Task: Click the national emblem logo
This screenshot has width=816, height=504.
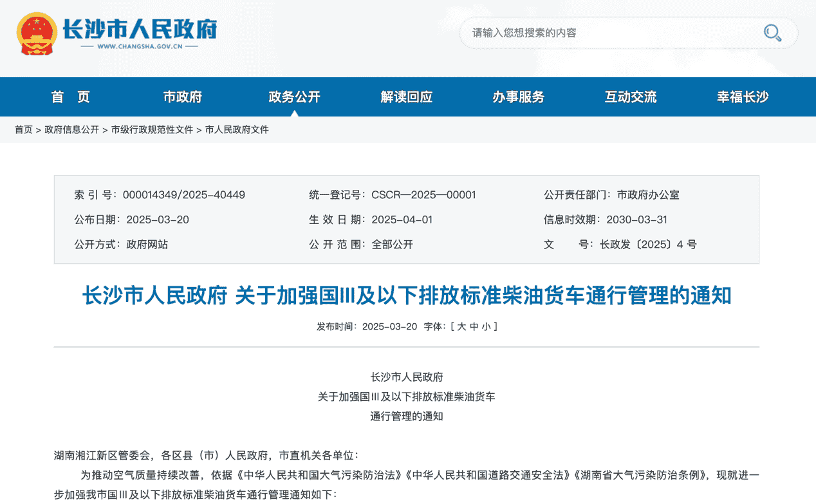Action: [36, 33]
